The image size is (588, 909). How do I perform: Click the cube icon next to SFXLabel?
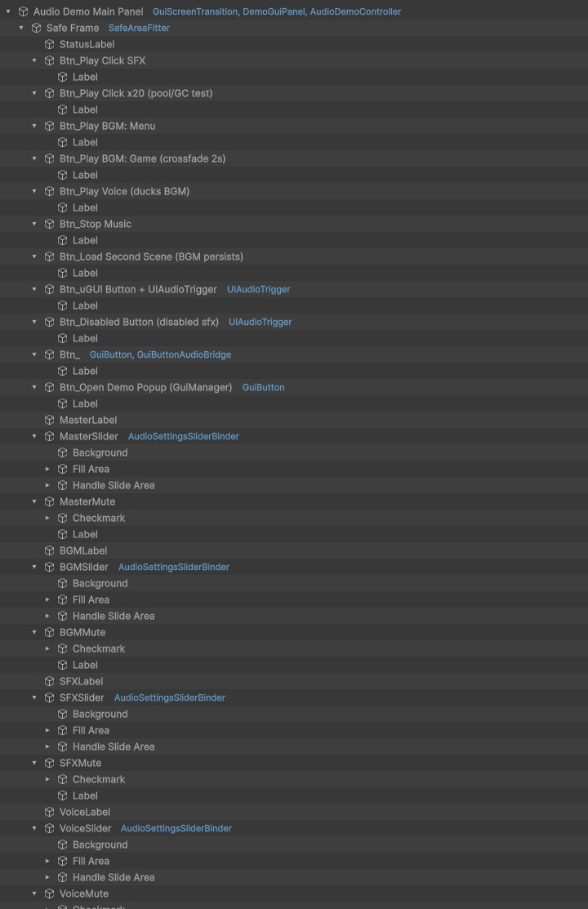tap(49, 681)
